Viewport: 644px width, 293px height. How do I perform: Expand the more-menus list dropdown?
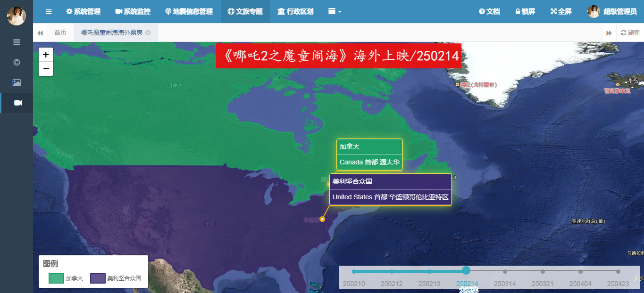[335, 12]
